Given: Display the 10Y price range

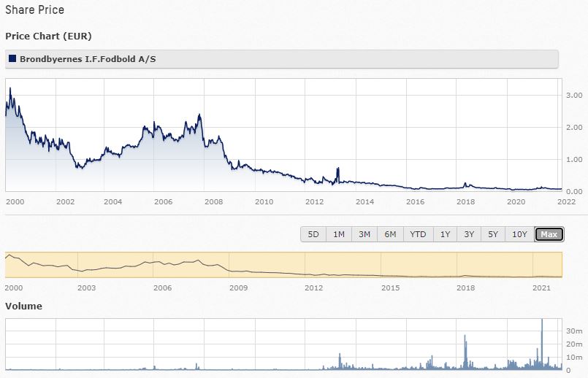Looking at the screenshot, I should click(519, 234).
